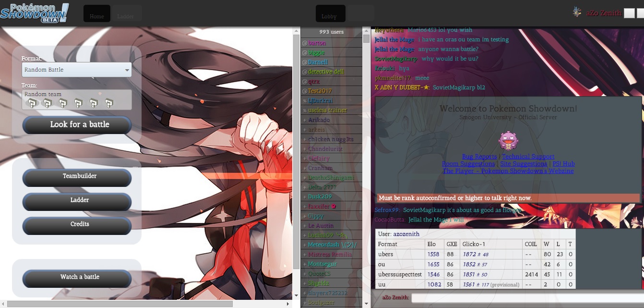The width and height of the screenshot is (644, 308).
Task: Click the Sefrox99 name in chat
Action: tap(387, 210)
